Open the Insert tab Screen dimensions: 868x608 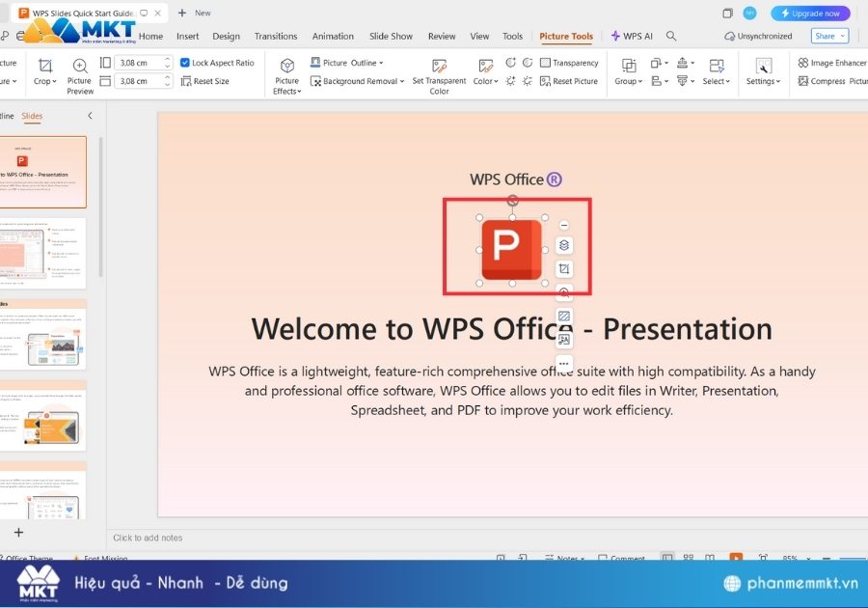(188, 36)
